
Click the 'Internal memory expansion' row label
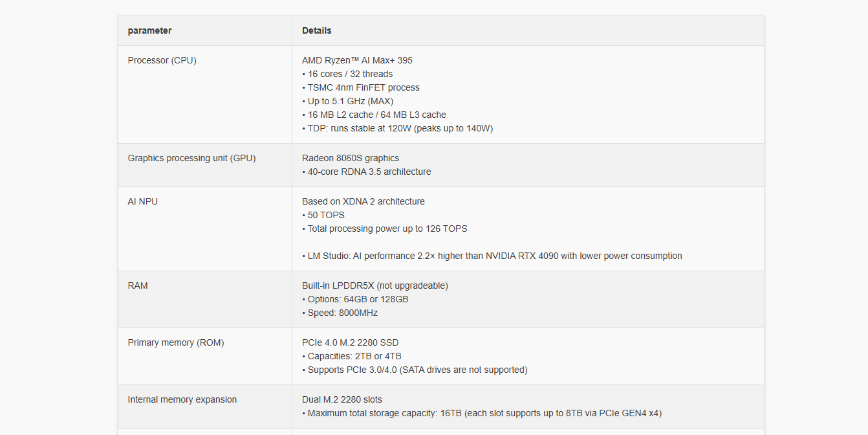(x=182, y=399)
